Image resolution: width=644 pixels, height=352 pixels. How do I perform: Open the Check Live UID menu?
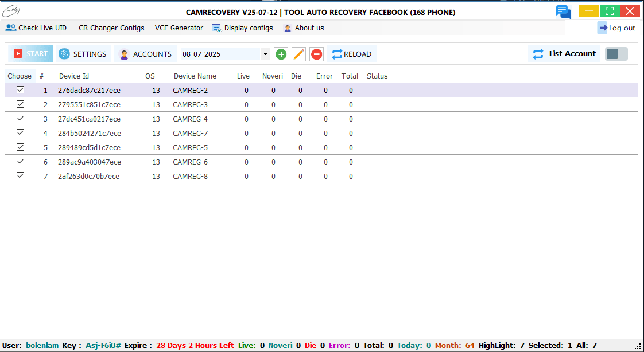pos(36,28)
